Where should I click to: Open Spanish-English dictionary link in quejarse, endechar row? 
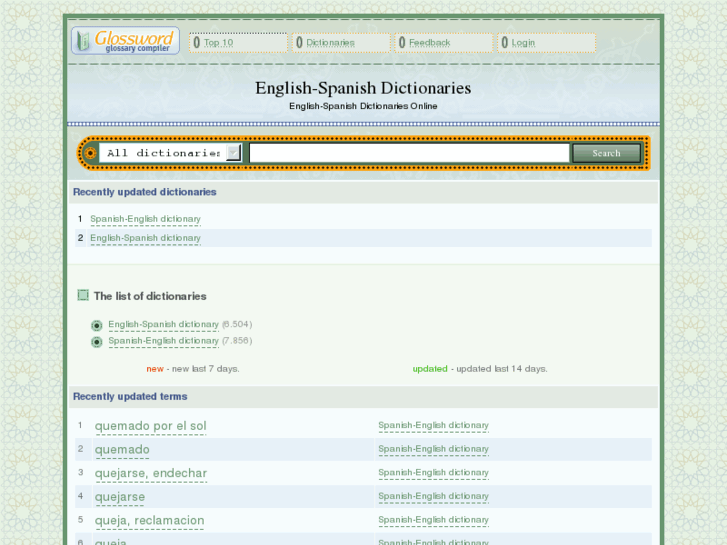pyautogui.click(x=434, y=473)
